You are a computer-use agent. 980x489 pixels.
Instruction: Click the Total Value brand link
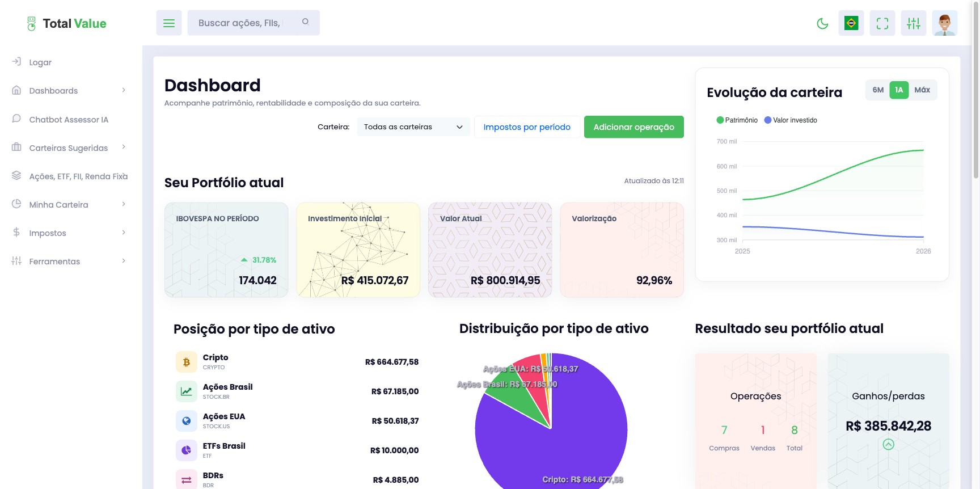point(66,23)
